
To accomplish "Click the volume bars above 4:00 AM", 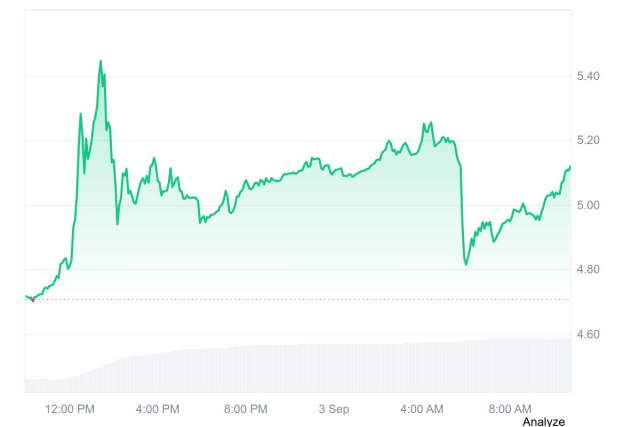I will tap(422, 366).
